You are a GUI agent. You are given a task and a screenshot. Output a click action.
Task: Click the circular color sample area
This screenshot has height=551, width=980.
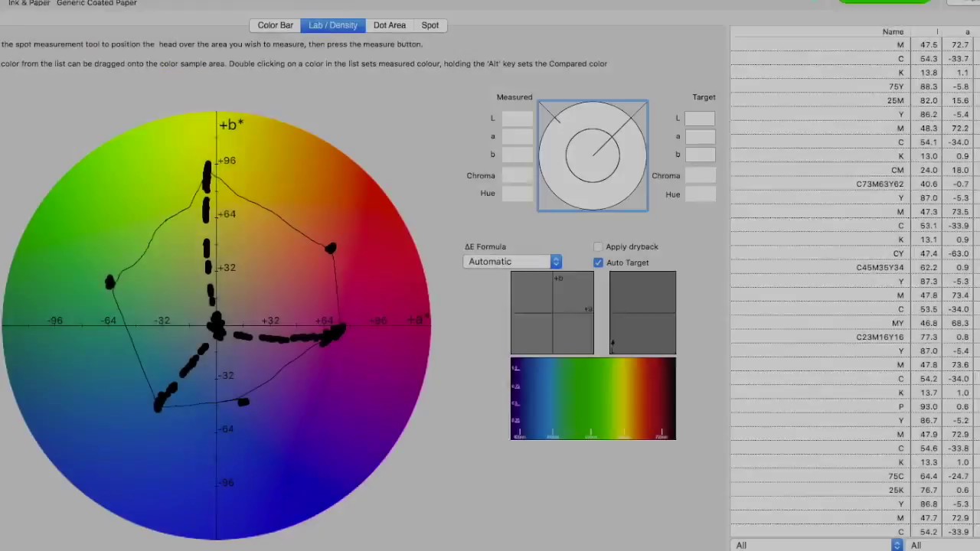(x=593, y=155)
